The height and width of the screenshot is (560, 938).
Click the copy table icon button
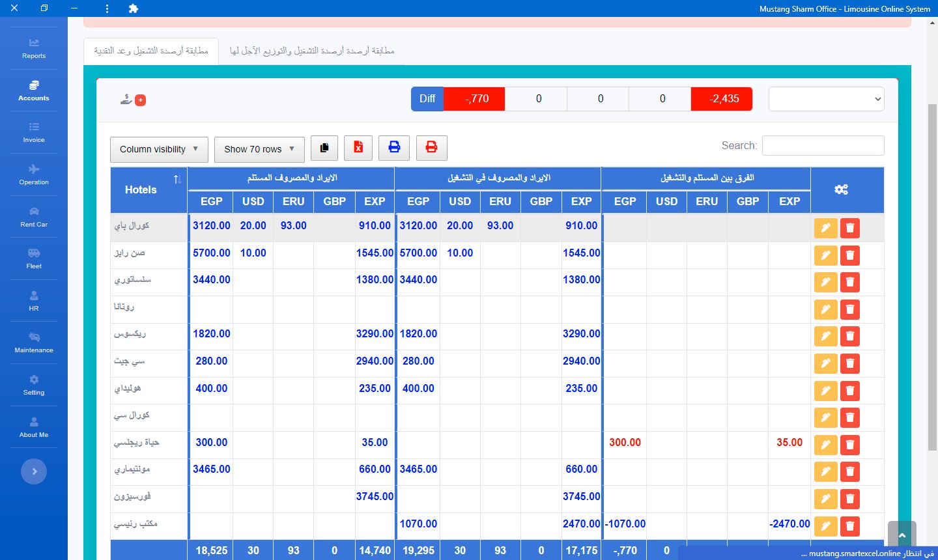pyautogui.click(x=324, y=148)
